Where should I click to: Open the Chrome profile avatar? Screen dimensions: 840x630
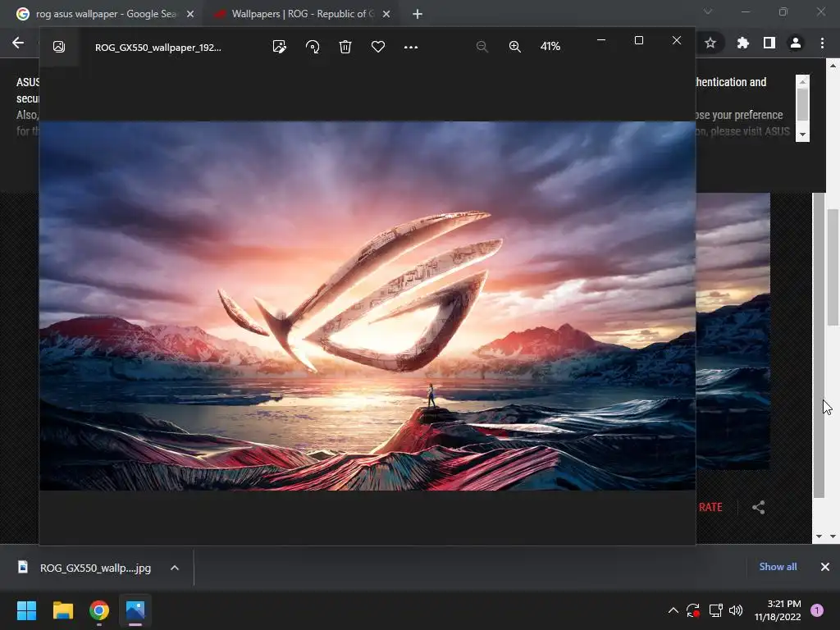pos(796,43)
